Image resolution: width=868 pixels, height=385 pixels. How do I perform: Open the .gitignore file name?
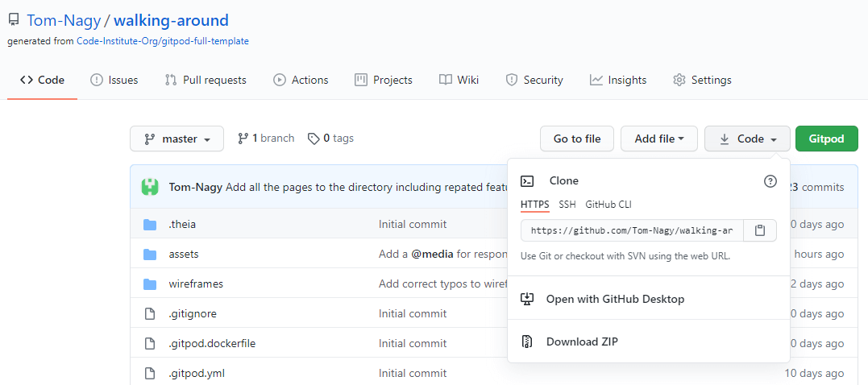click(193, 314)
